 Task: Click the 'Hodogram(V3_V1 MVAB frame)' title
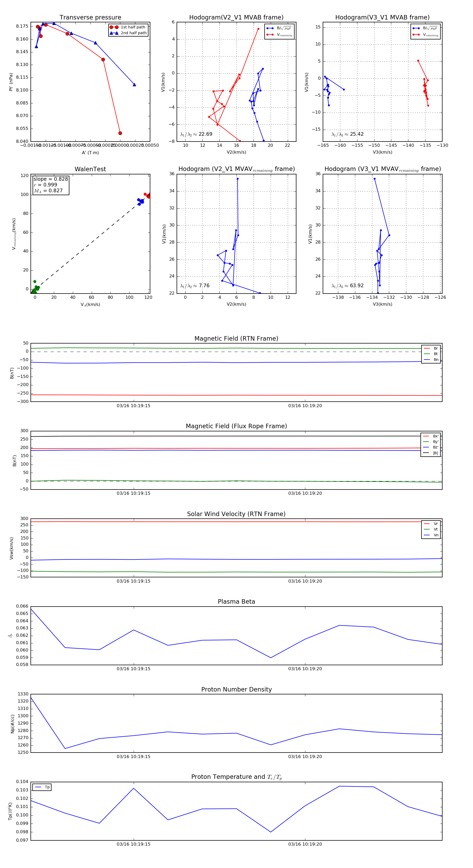point(382,18)
